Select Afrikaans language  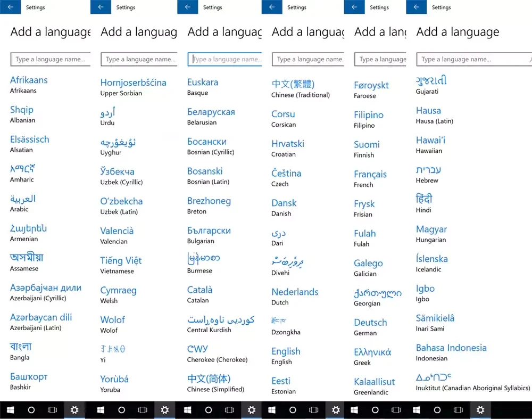(x=29, y=85)
